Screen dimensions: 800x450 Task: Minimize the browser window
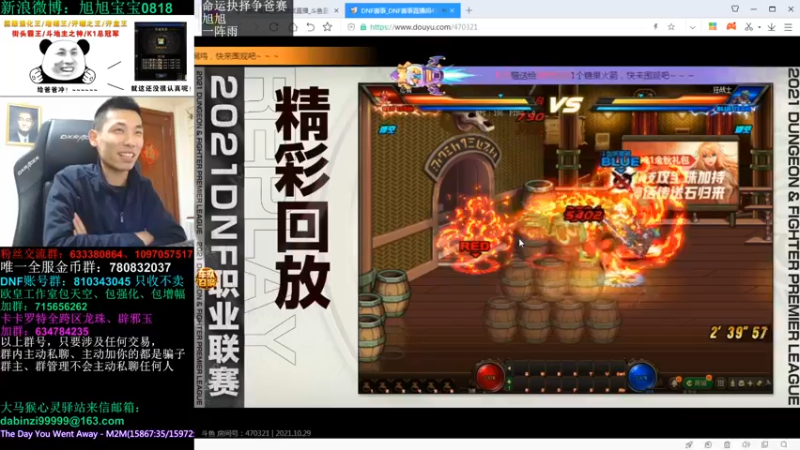(x=754, y=9)
